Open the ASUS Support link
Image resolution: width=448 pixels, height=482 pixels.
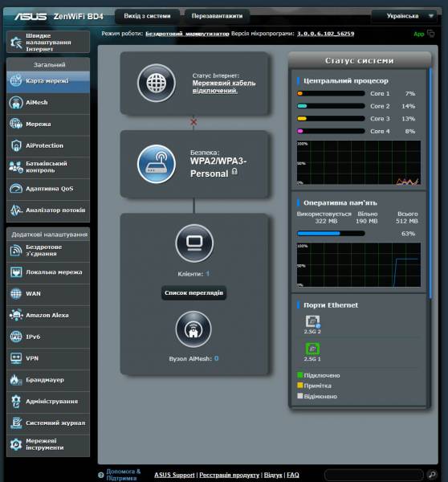point(174,476)
